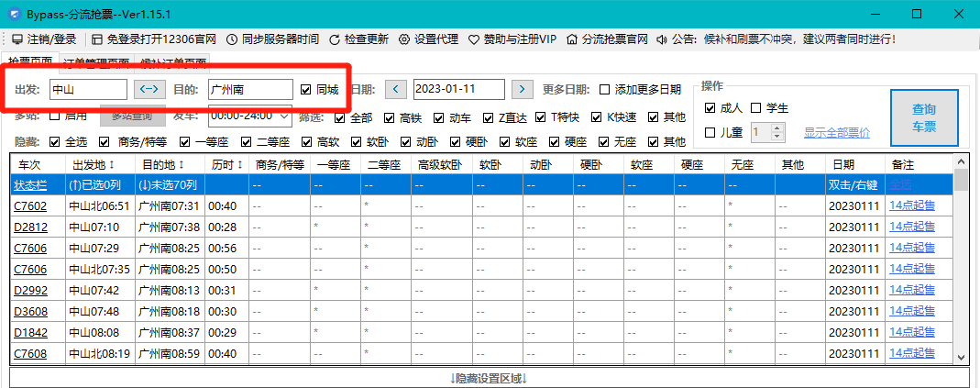Image resolution: width=980 pixels, height=388 pixels.
Task: Expand the hidden settings area bar
Action: coord(489,378)
